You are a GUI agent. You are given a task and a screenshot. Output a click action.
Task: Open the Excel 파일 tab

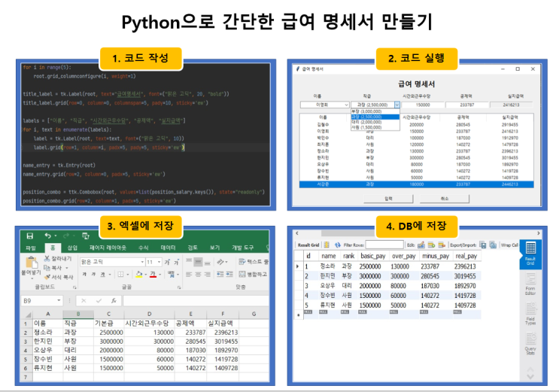(x=31, y=248)
